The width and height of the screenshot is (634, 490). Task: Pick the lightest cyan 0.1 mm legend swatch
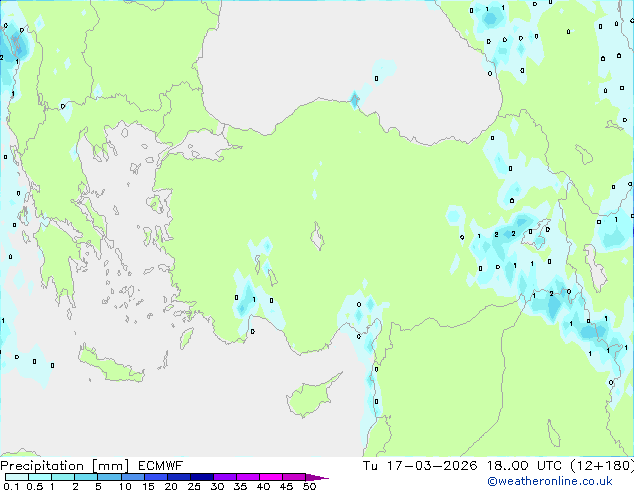click(10, 477)
